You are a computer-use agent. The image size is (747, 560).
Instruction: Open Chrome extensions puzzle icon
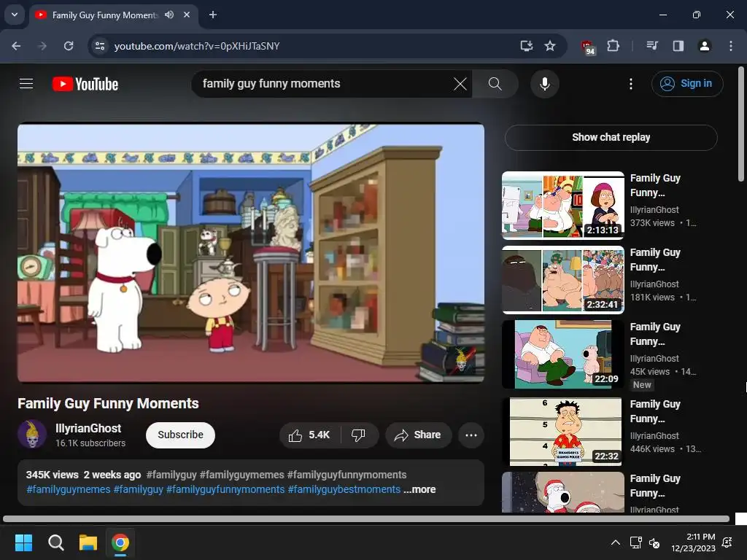pos(613,46)
